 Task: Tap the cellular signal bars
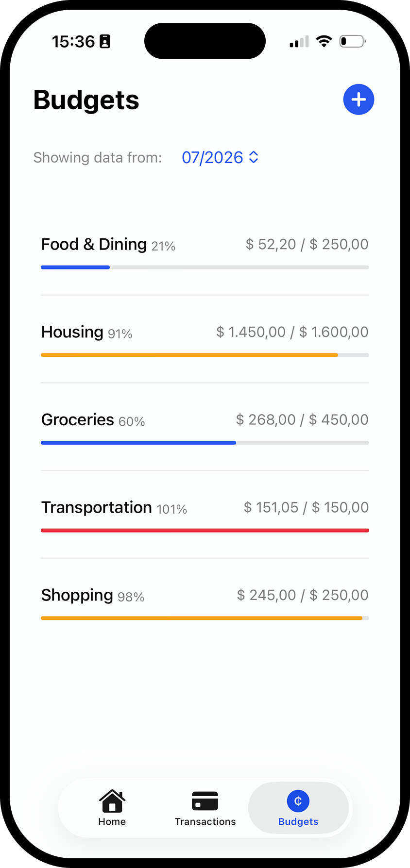pyautogui.click(x=299, y=42)
